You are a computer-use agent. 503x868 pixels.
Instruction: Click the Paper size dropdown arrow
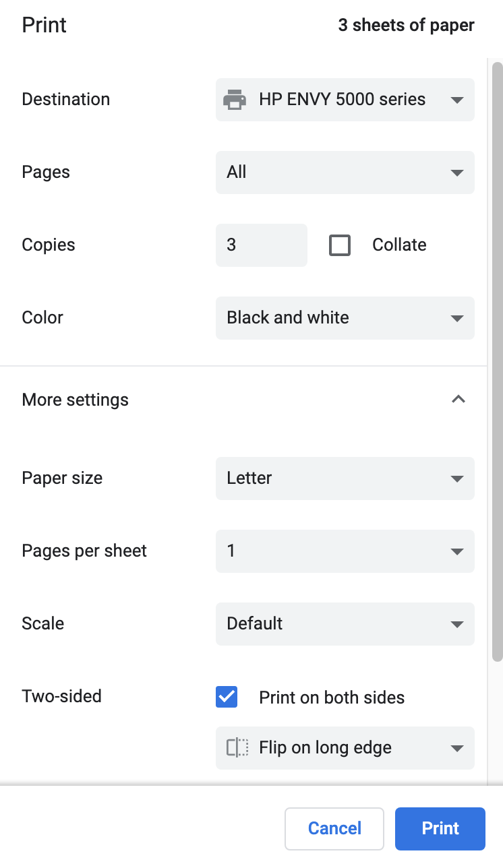(457, 479)
